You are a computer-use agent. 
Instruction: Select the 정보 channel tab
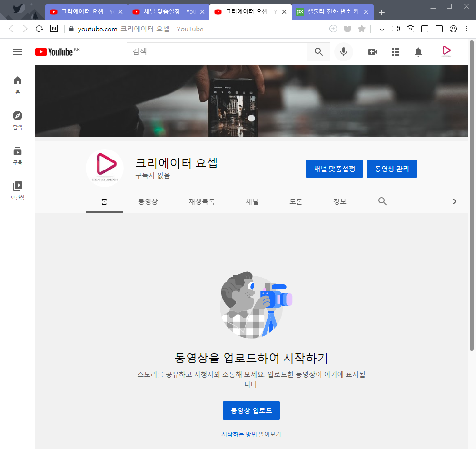pos(339,201)
